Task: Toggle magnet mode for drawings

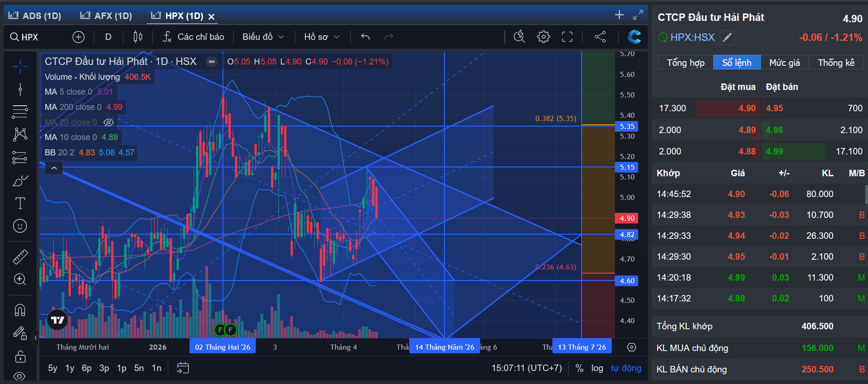Action: [20, 310]
